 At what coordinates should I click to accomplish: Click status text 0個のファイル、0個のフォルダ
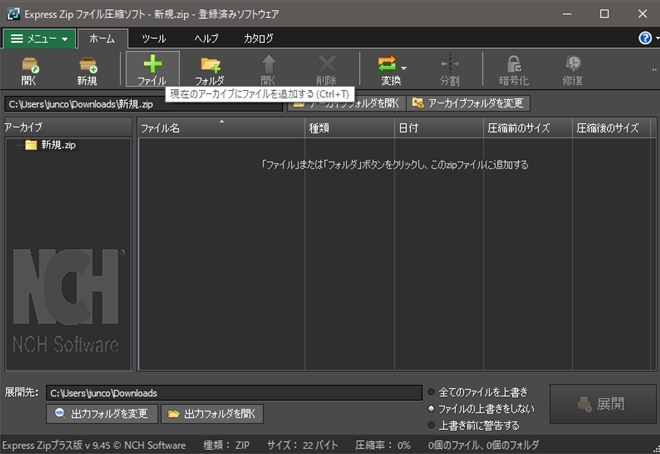pos(483,445)
